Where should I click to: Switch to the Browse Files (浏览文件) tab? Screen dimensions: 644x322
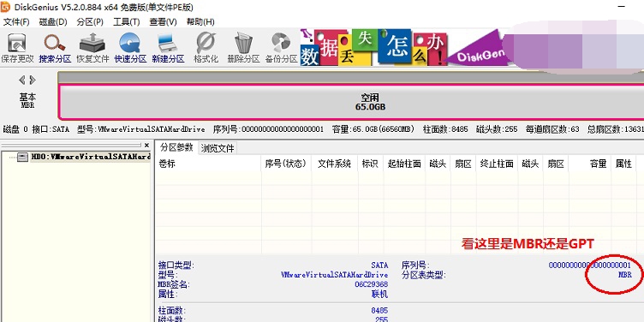[218, 148]
